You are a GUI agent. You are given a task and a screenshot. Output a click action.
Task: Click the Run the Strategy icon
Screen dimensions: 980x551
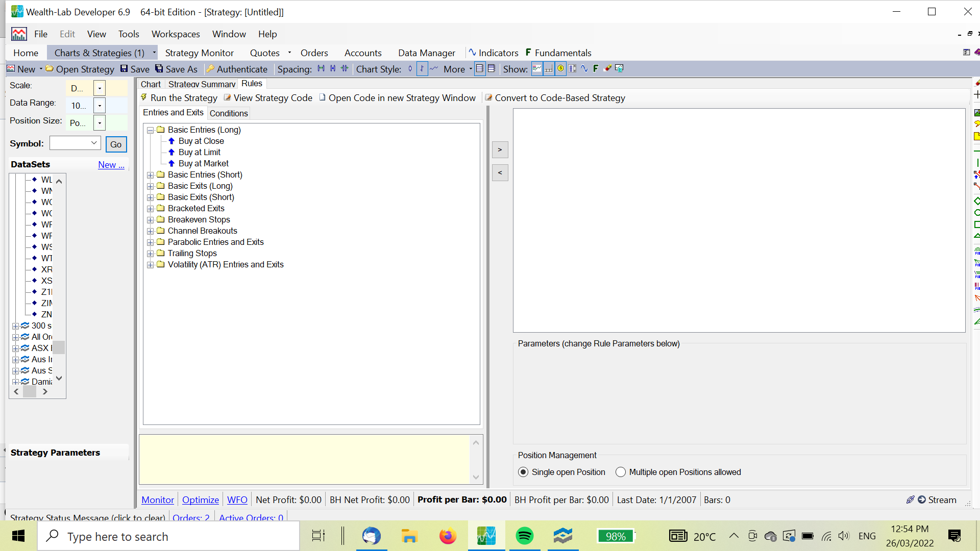tap(144, 97)
